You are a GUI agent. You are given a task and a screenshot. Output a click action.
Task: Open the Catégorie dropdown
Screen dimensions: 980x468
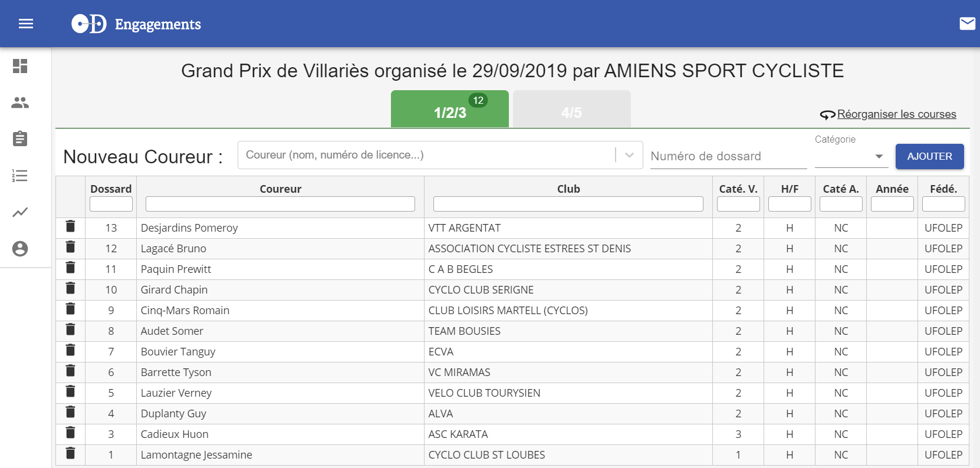[x=851, y=156]
